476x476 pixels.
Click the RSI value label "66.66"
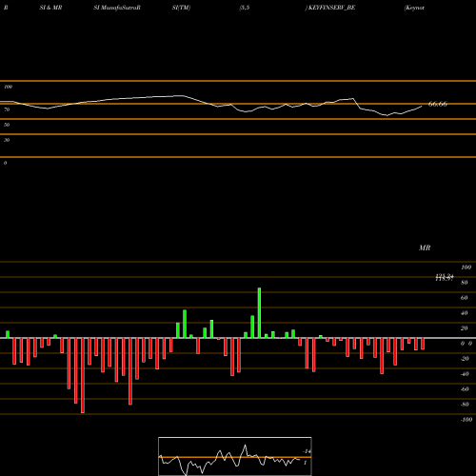[438, 104]
